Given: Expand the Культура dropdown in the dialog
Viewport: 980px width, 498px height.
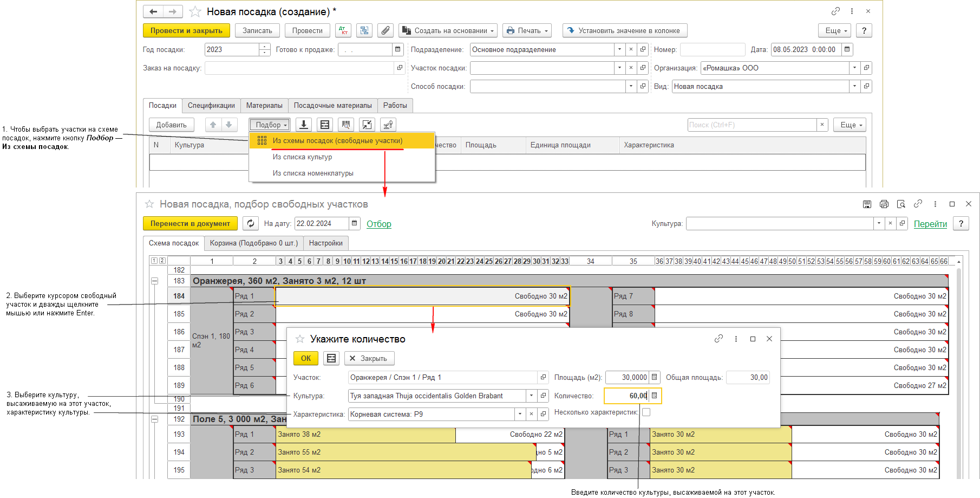Looking at the screenshot, I should (532, 396).
